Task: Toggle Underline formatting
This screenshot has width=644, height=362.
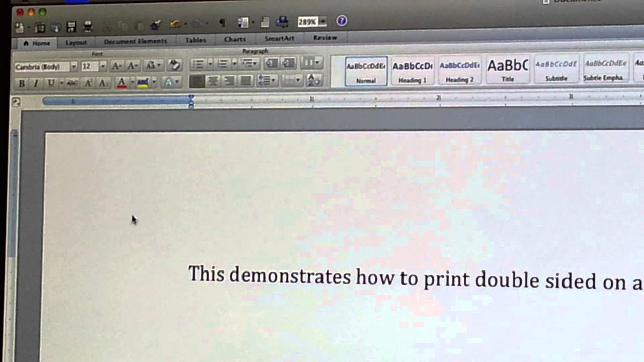Action: coord(50,83)
